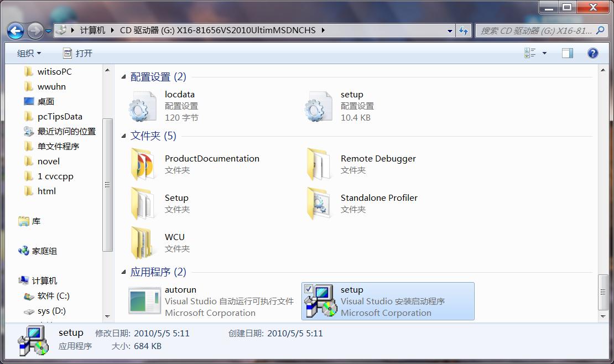Click the help question mark icon
The height and width of the screenshot is (364, 614).
click(593, 53)
